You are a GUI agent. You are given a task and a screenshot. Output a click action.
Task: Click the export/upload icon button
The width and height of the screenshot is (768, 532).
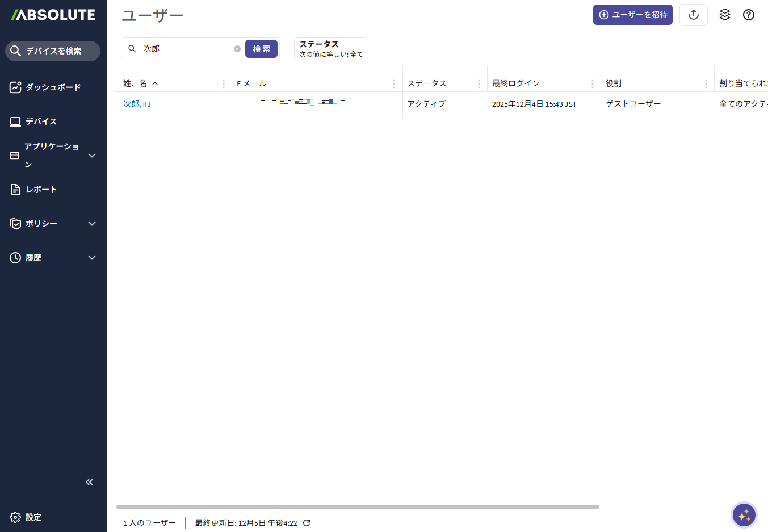(693, 15)
